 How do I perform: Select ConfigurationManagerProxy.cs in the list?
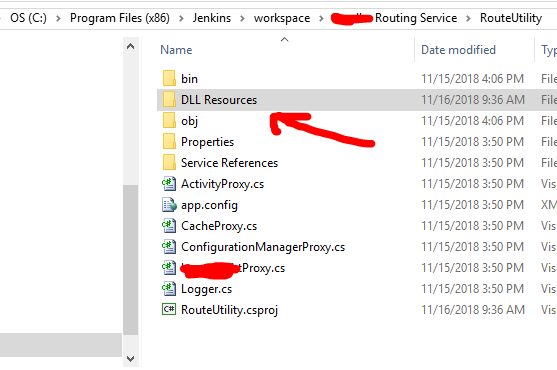263,247
